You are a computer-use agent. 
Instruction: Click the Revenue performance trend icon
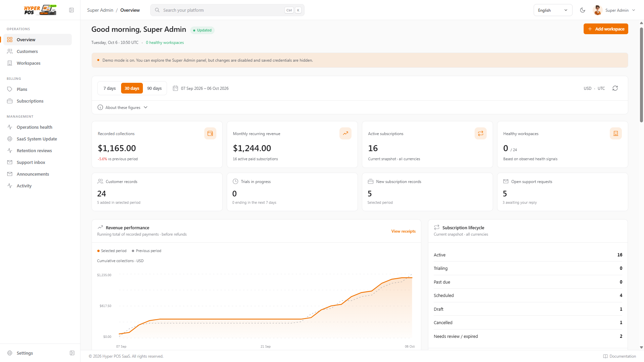(100, 227)
